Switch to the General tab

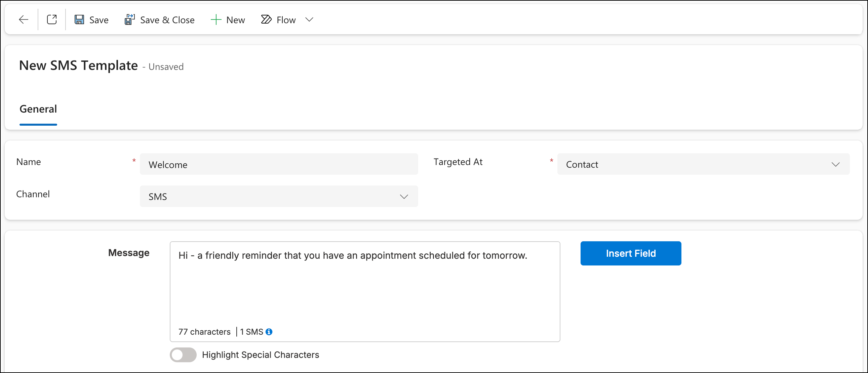pos(38,109)
